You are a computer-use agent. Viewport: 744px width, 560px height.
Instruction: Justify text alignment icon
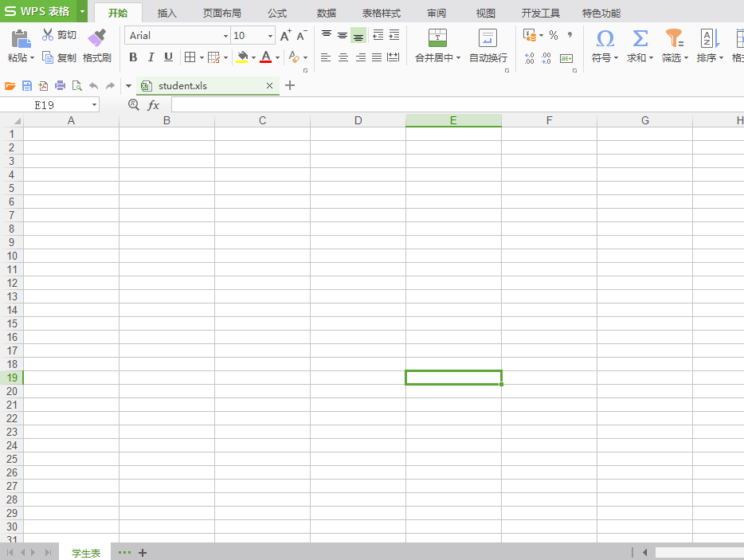(x=377, y=57)
